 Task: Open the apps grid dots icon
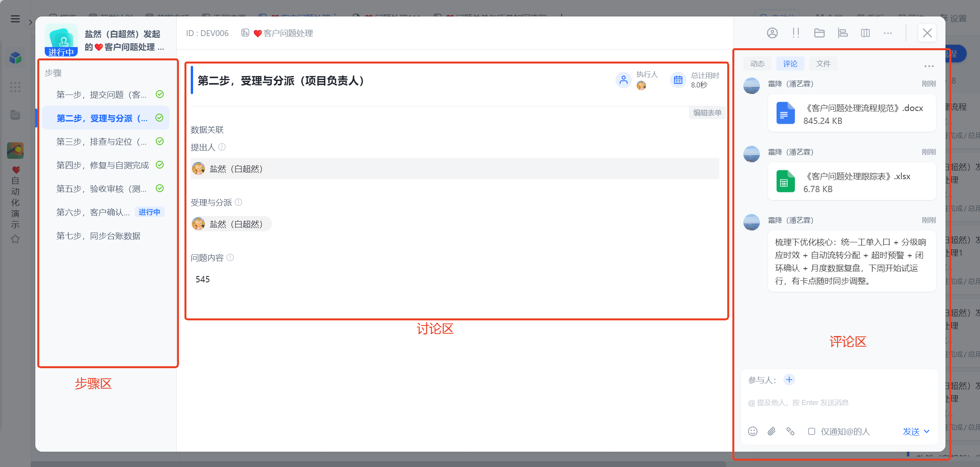tap(15, 87)
